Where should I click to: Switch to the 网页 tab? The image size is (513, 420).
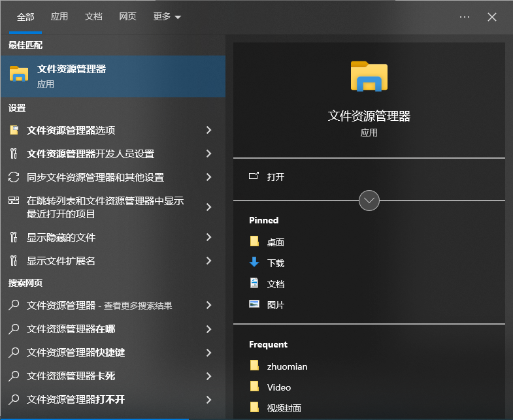(x=127, y=17)
